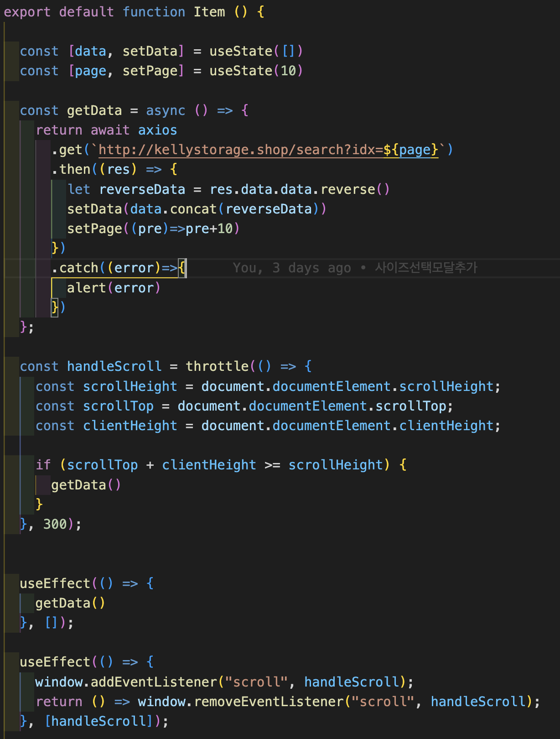The width and height of the screenshot is (560, 739).
Task: Click the reverseData variable in let declaration
Action: click(142, 189)
